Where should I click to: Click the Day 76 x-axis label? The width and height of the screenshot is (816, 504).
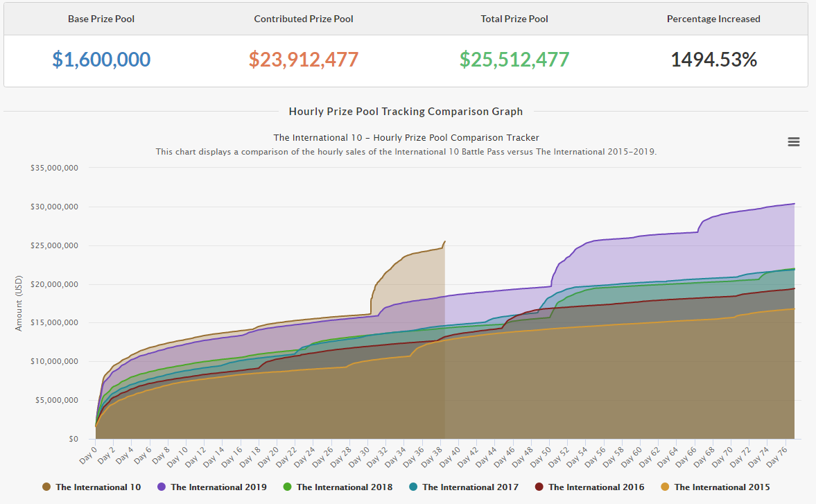point(776,457)
